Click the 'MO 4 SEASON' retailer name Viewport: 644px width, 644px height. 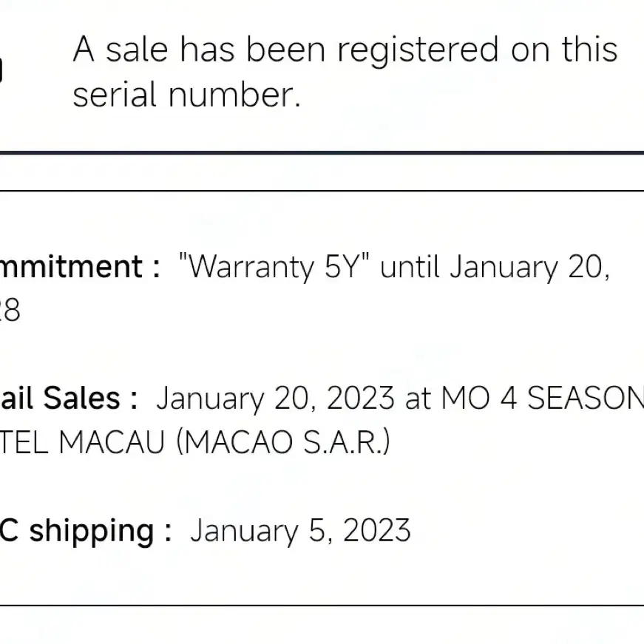(x=543, y=398)
